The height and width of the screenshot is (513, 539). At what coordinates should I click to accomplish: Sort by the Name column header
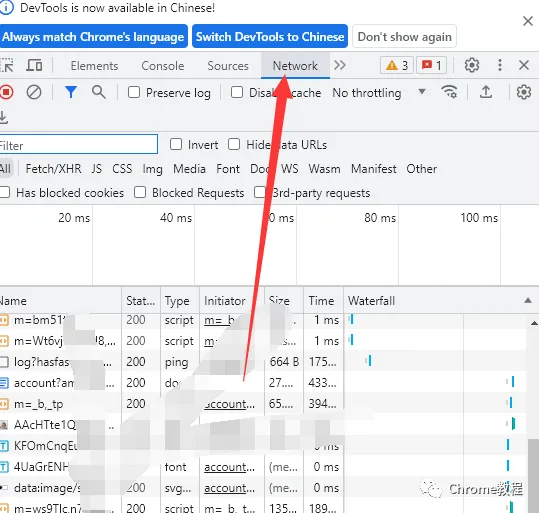pyautogui.click(x=60, y=301)
